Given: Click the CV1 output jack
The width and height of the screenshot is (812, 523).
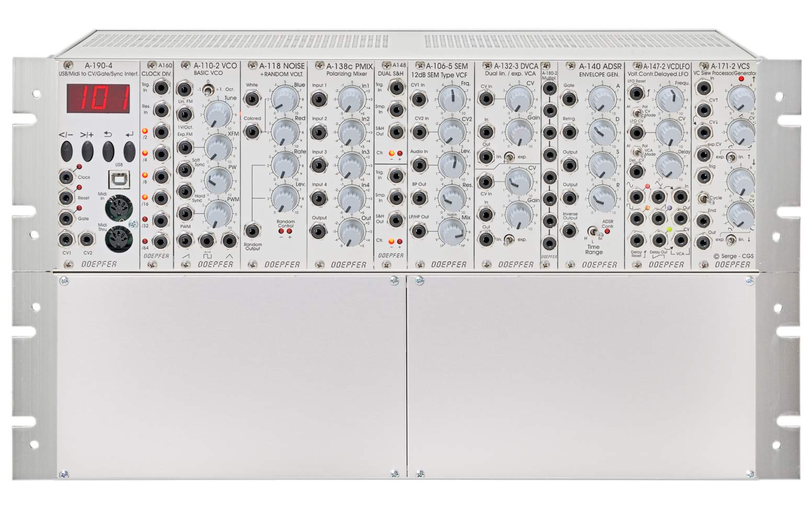Looking at the screenshot, I should (x=66, y=240).
